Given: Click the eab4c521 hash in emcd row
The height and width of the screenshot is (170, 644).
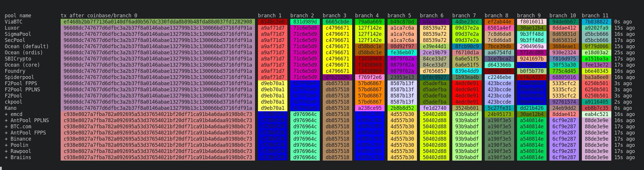Looking at the screenshot, I should pos(597,114).
